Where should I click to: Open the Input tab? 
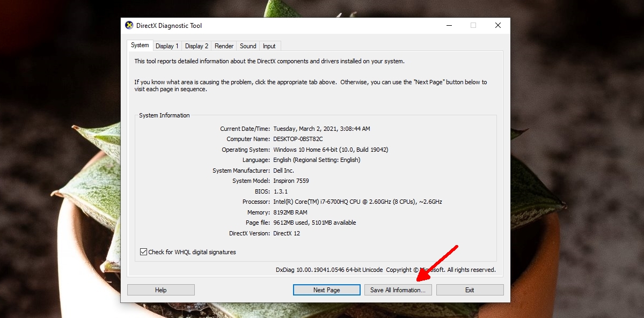[269, 46]
